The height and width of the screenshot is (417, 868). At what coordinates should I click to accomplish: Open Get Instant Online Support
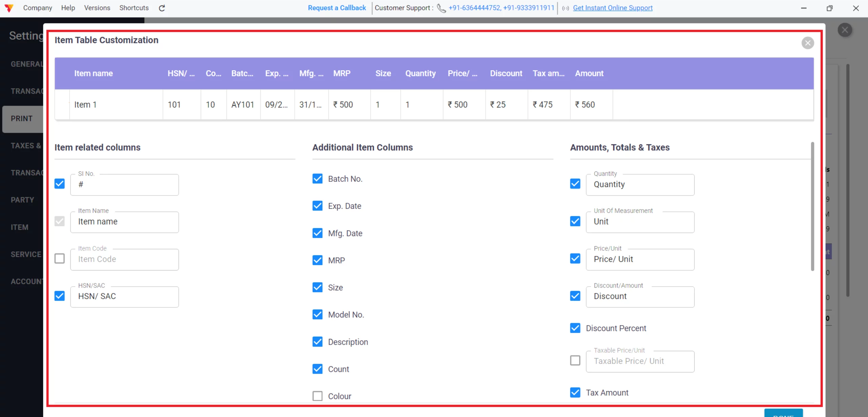(x=612, y=8)
